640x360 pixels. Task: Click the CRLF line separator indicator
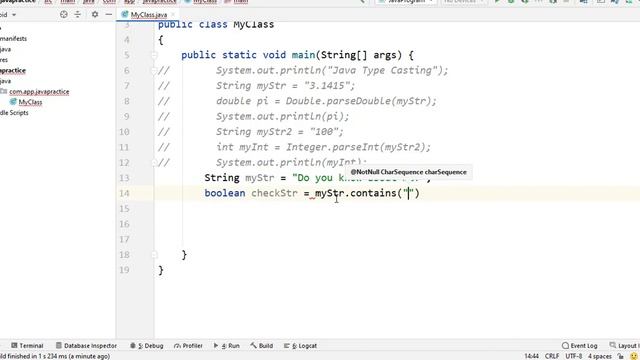[x=552, y=356]
